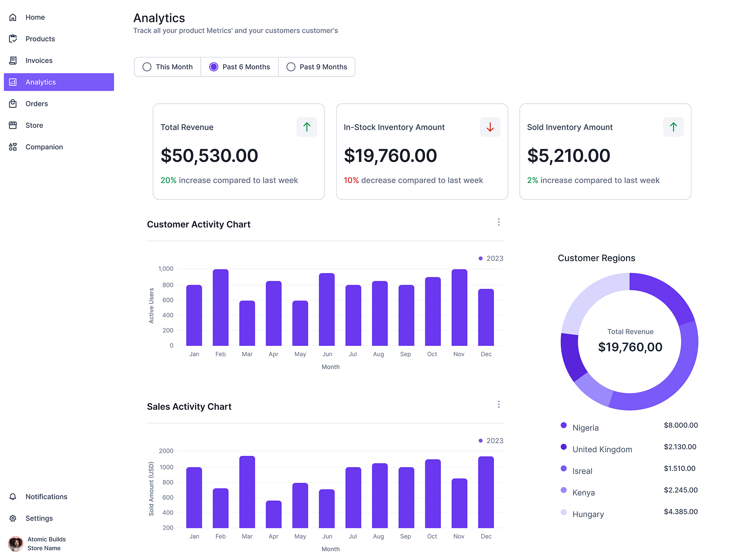Go to Home page

[x=59, y=17]
